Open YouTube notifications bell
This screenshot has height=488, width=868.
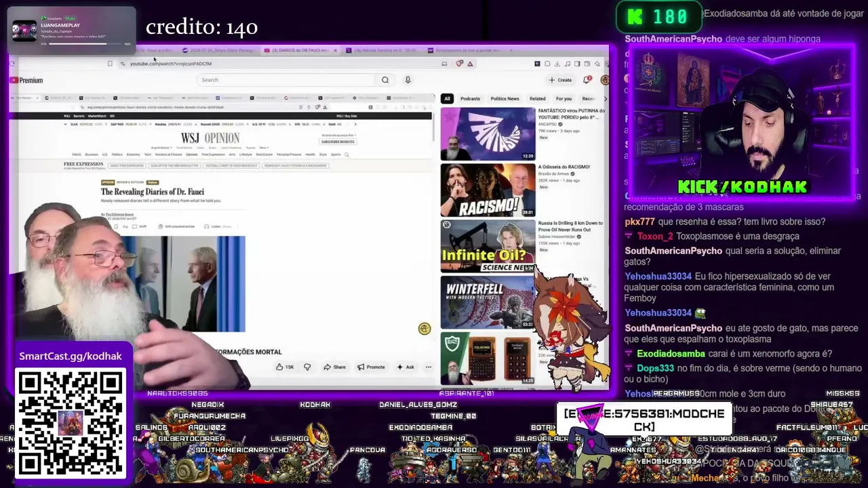tap(587, 80)
